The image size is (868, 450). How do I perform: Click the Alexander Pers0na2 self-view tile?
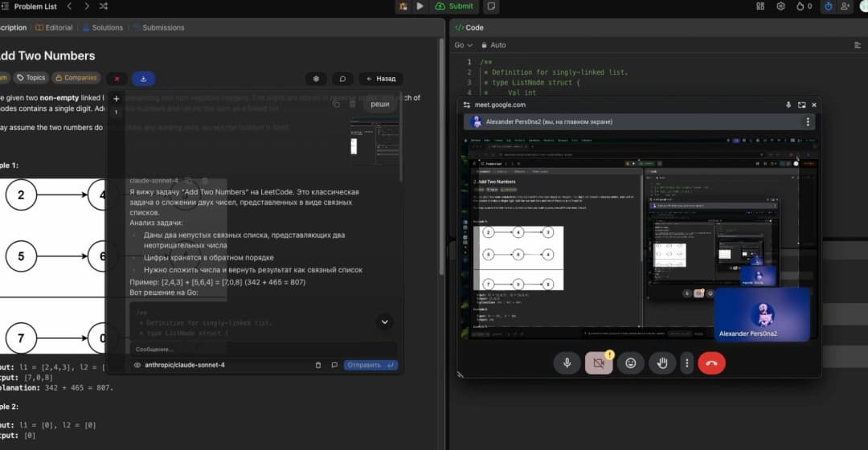point(762,314)
